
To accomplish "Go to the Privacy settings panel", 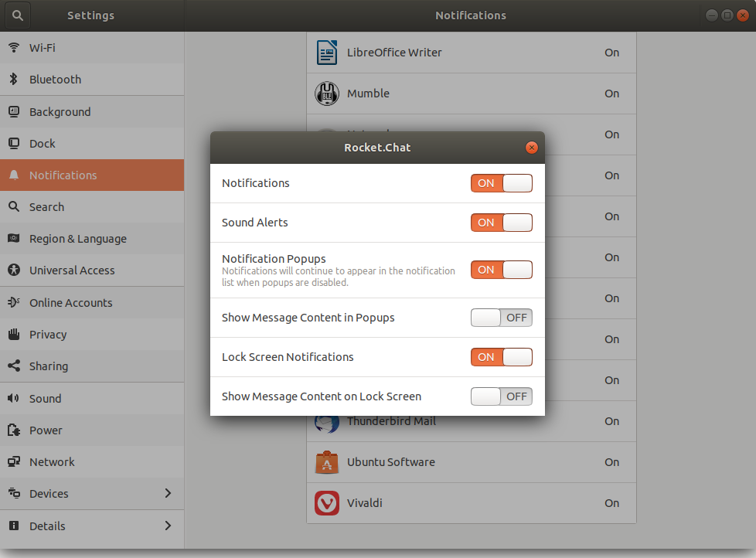I will (x=92, y=335).
